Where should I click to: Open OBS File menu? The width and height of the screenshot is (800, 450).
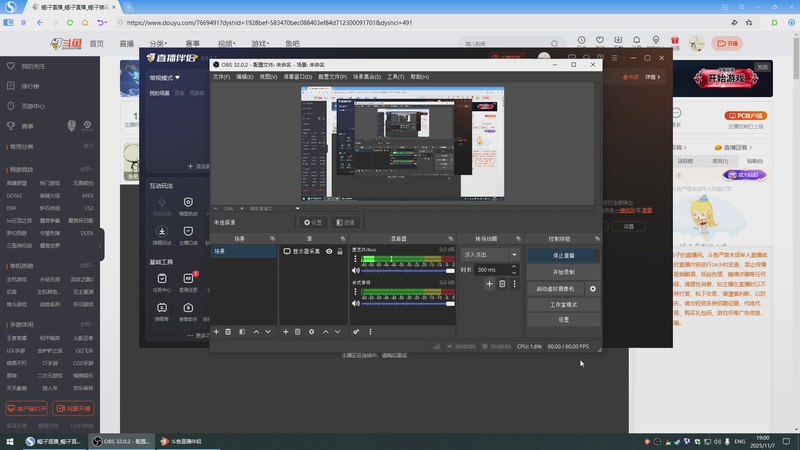pyautogui.click(x=221, y=77)
